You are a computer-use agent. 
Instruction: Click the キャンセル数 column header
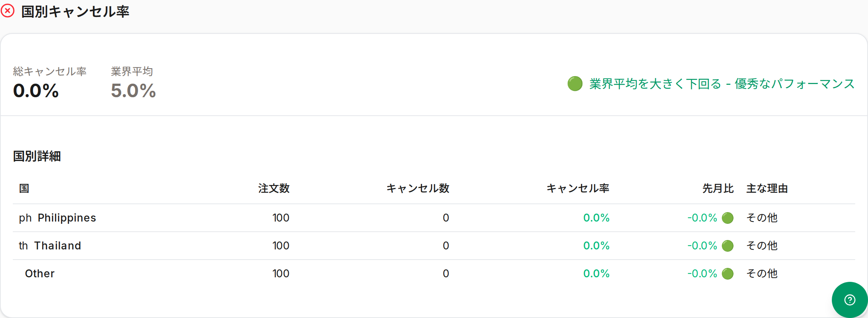(418, 188)
